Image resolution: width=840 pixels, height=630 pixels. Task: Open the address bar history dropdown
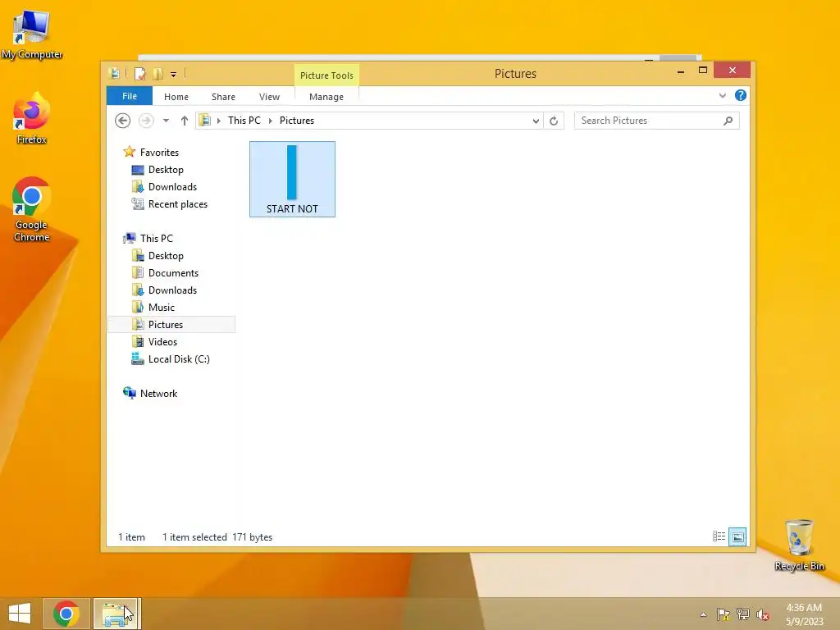point(536,121)
